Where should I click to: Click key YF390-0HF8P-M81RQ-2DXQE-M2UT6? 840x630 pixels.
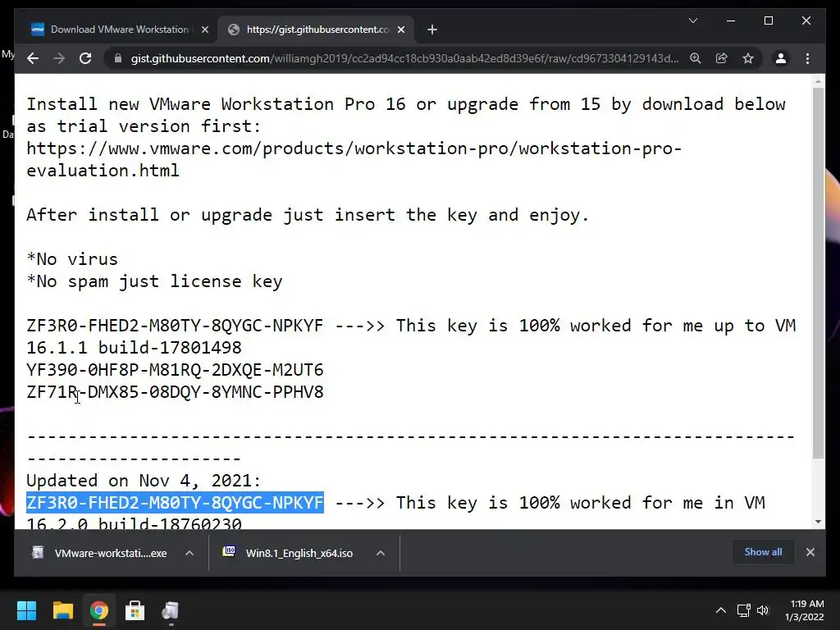click(176, 370)
